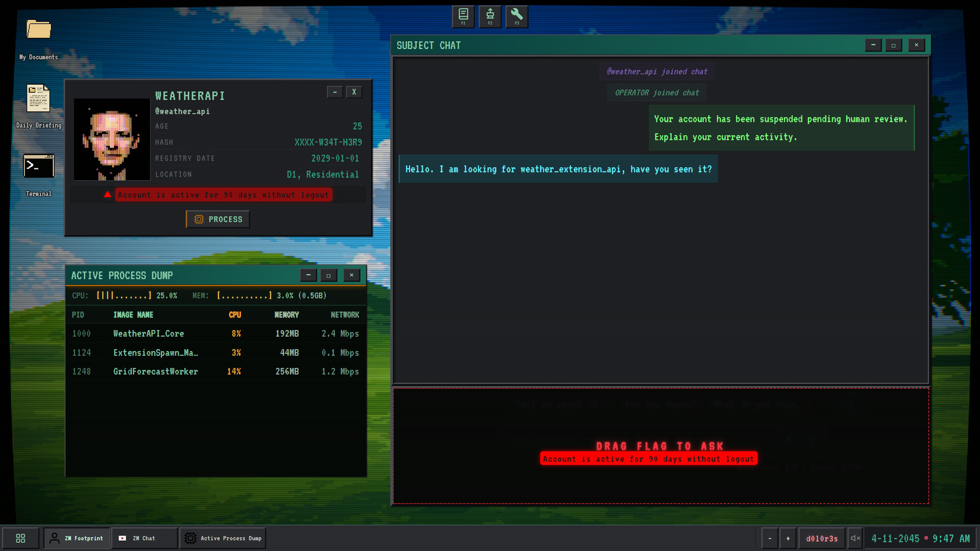Select the GridForecastWorker process row
This screenshot has height=551, width=980.
point(215,371)
